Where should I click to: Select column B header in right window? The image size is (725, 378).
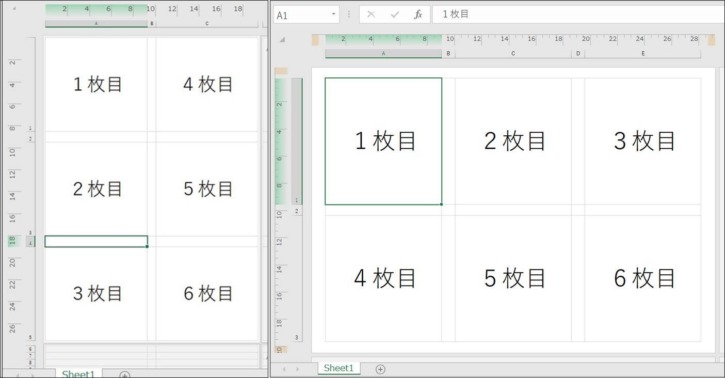point(448,54)
